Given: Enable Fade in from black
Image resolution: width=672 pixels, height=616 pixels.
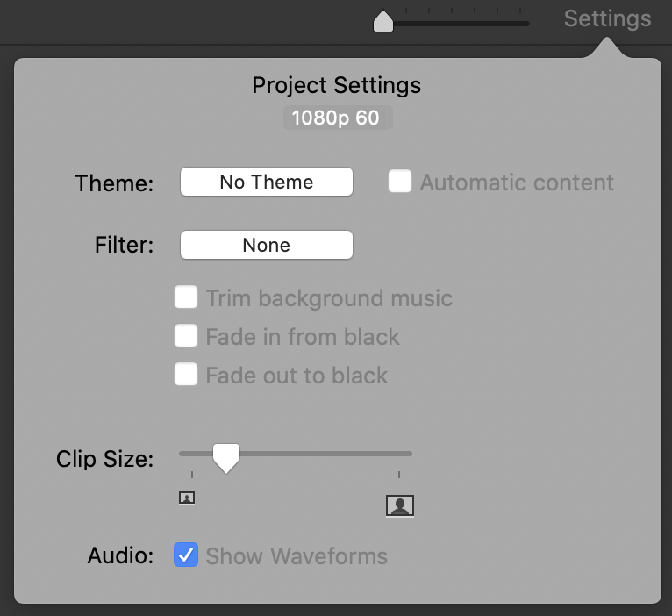Looking at the screenshot, I should [x=185, y=336].
